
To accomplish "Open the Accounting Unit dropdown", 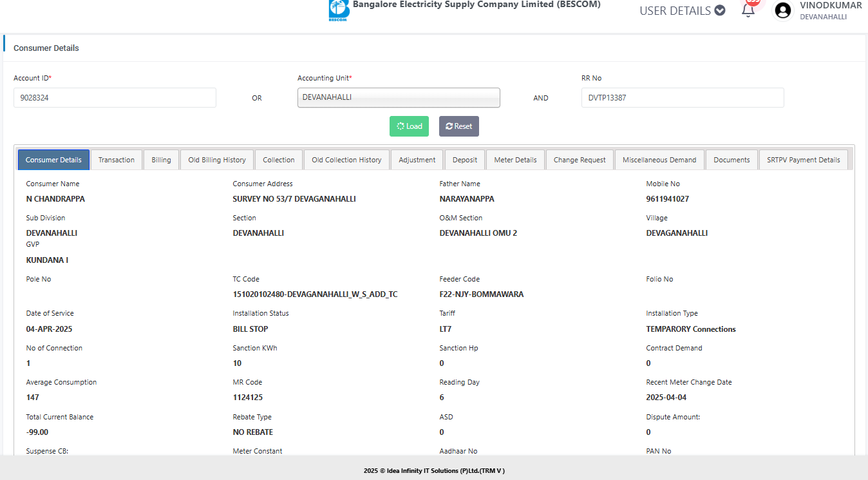I will [x=399, y=97].
